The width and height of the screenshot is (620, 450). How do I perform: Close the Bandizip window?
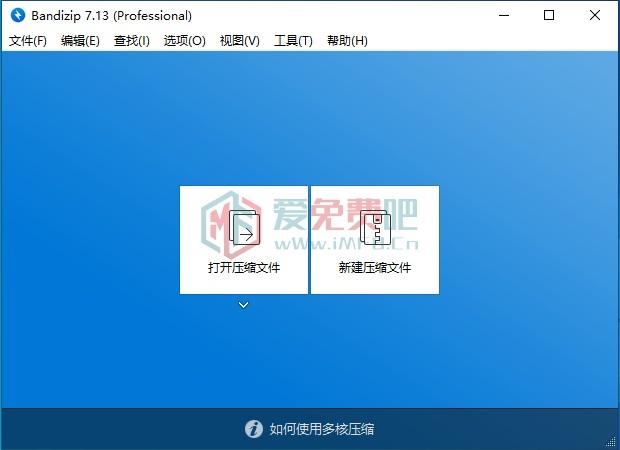(595, 15)
